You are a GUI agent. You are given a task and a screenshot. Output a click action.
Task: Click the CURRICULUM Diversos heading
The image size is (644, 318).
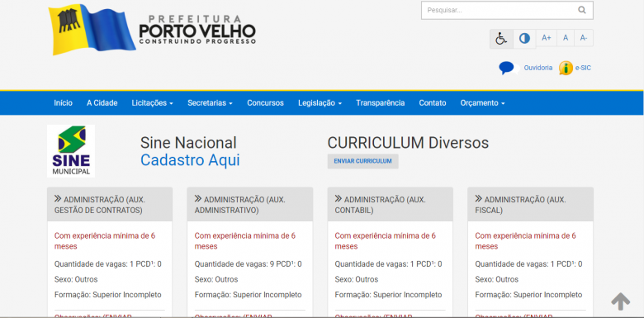click(408, 143)
